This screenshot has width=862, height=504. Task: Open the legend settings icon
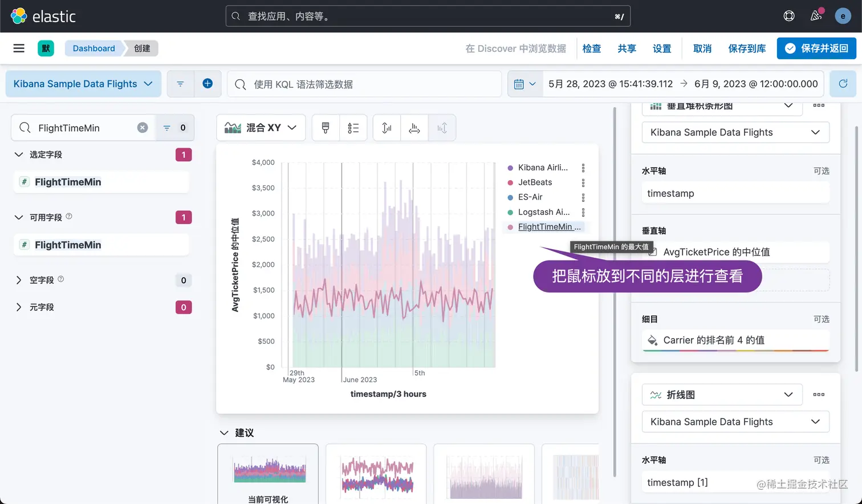(353, 128)
